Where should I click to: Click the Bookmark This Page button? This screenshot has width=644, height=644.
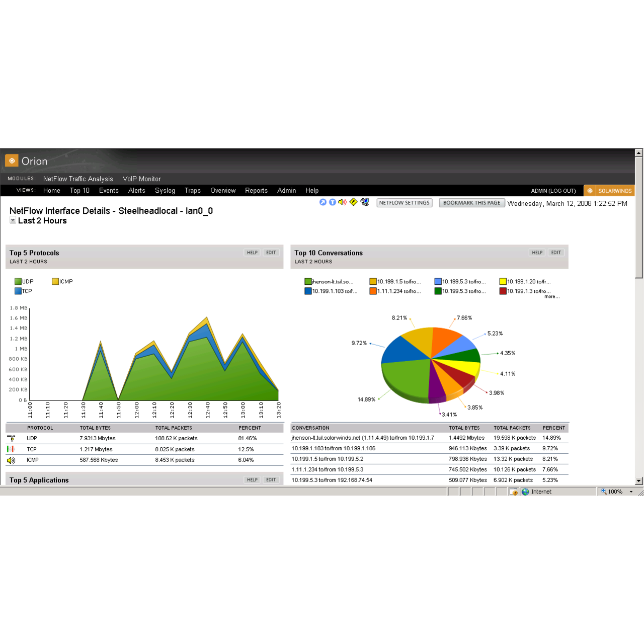pyautogui.click(x=471, y=203)
